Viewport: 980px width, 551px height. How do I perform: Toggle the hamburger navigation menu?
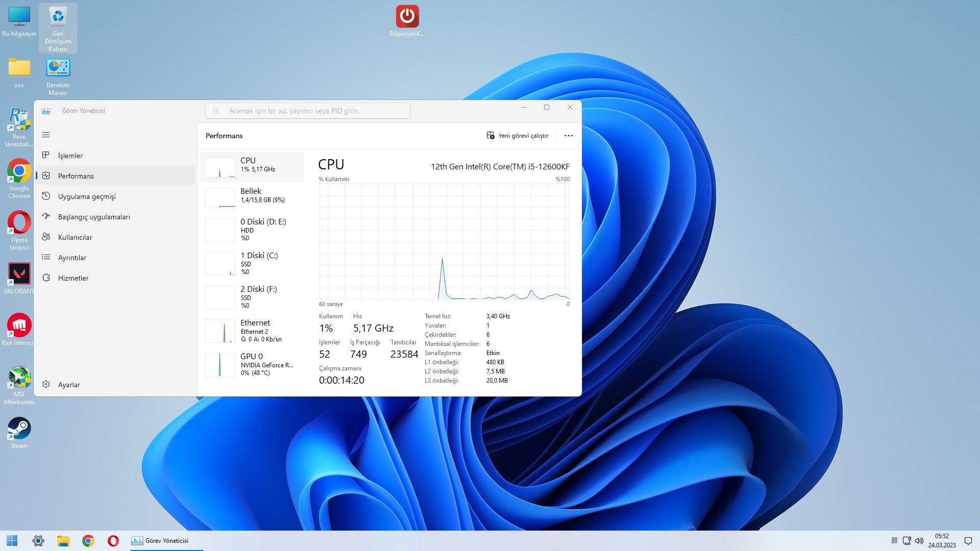46,135
